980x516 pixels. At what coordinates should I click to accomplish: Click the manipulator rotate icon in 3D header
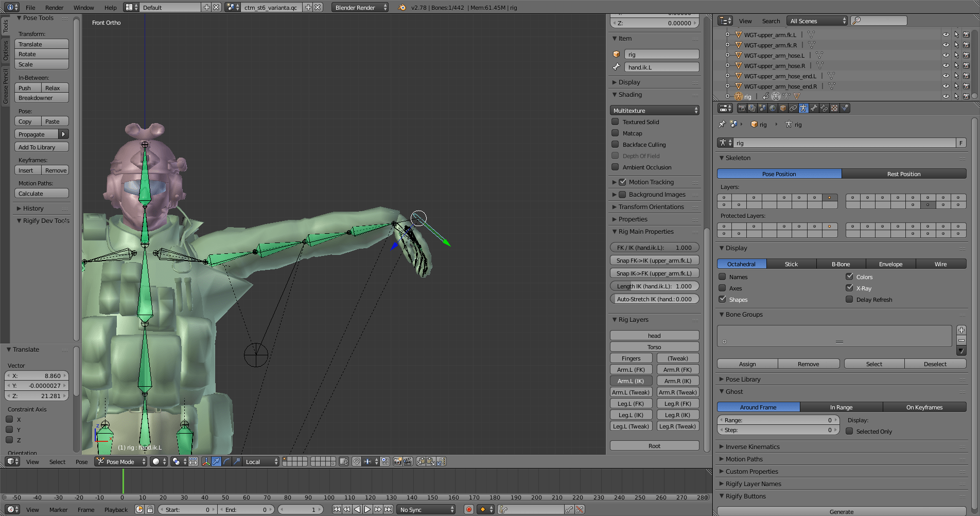[x=226, y=461]
